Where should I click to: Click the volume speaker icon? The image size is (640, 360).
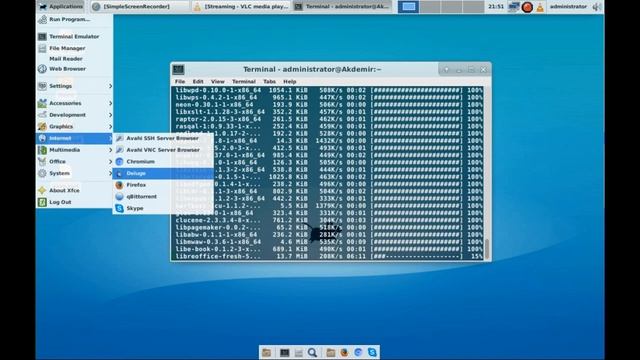[x=596, y=7]
